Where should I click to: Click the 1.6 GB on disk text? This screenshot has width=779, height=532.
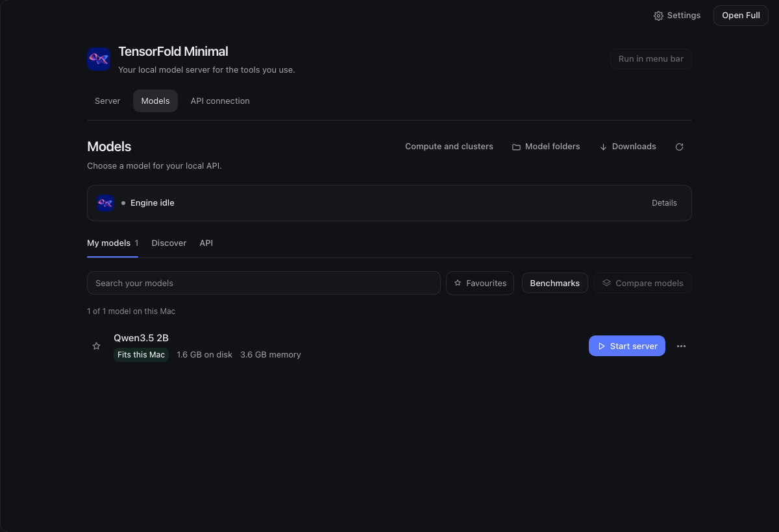tap(204, 355)
